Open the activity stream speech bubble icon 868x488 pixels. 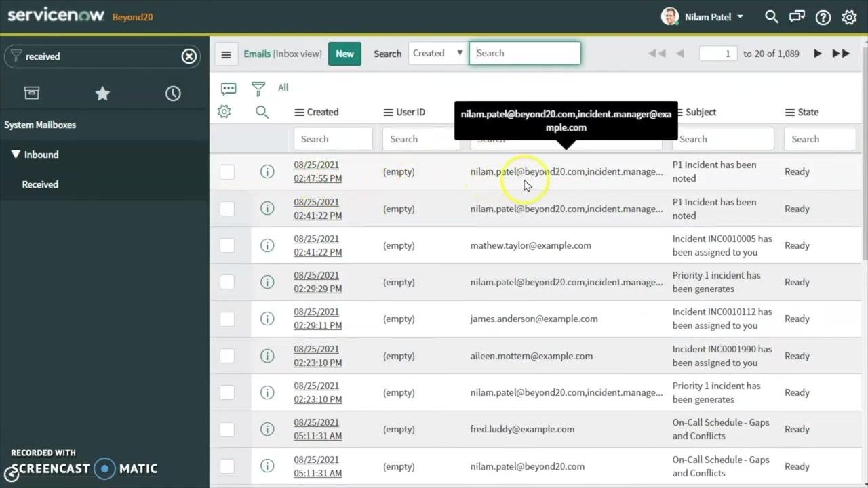pyautogui.click(x=229, y=88)
